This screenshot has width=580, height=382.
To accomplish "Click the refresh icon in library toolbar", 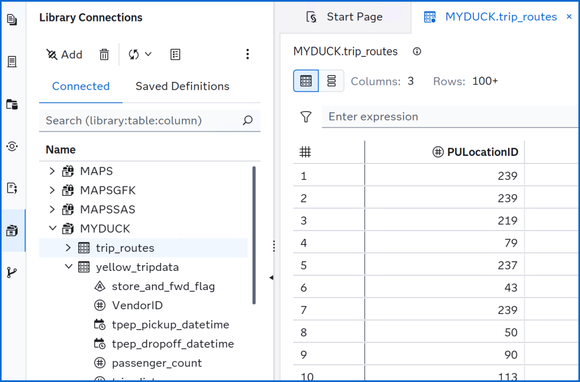I will click(134, 55).
